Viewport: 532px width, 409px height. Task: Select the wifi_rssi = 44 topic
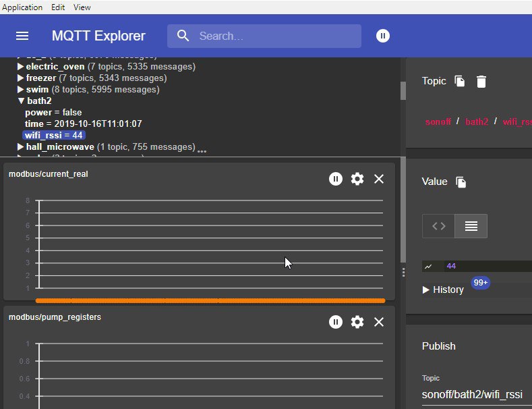pos(54,135)
